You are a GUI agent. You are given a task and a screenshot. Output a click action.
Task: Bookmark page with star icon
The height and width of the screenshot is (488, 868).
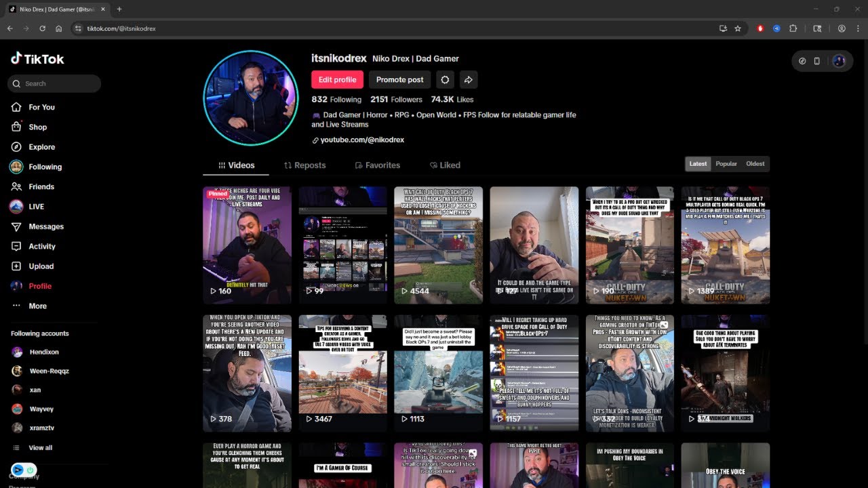[x=737, y=28]
